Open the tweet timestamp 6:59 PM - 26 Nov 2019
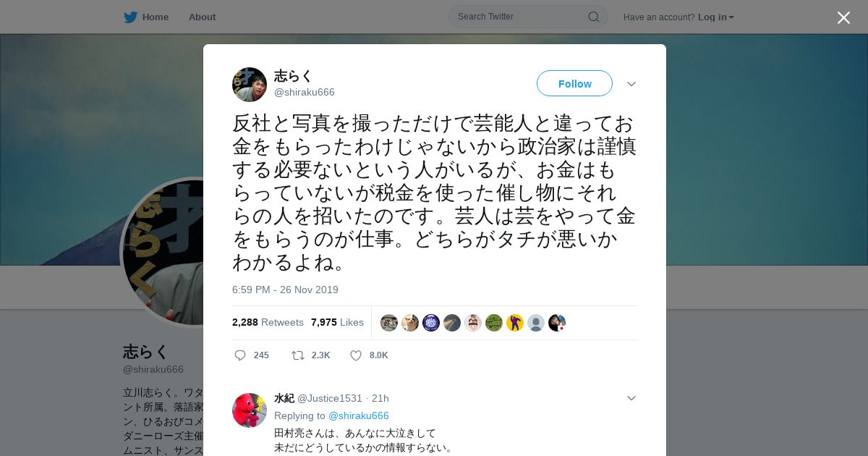Screen dimensions: 868x456 [285, 290]
